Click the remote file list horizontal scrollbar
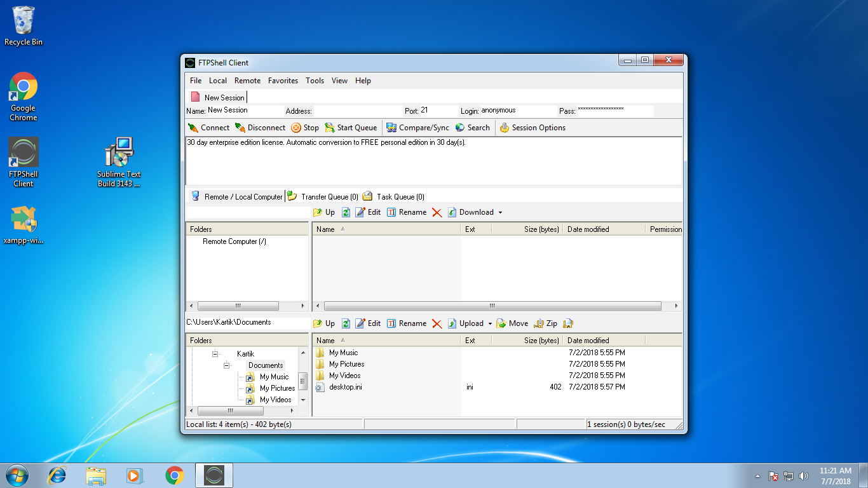The height and width of the screenshot is (488, 868). tap(492, 306)
